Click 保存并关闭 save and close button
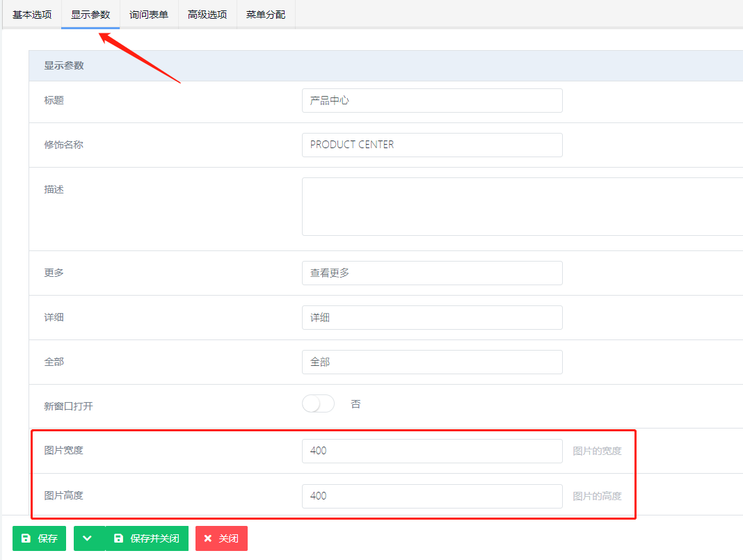743x560 pixels. coord(147,538)
